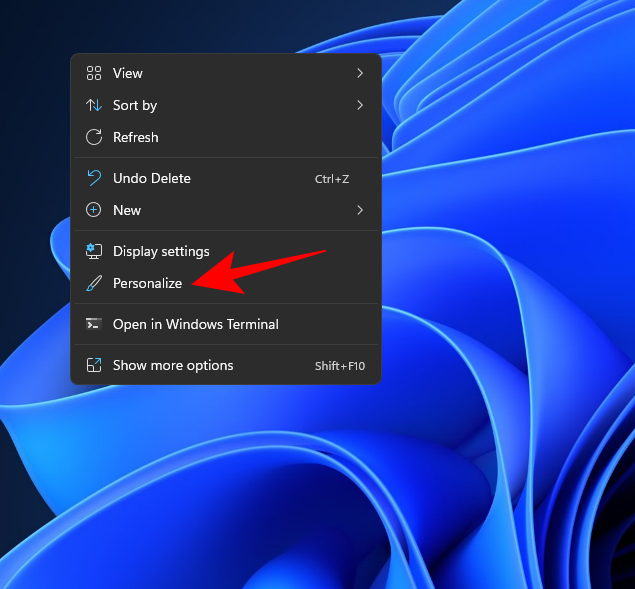
Task: Click the plus circle icon beside New
Action: point(94,210)
